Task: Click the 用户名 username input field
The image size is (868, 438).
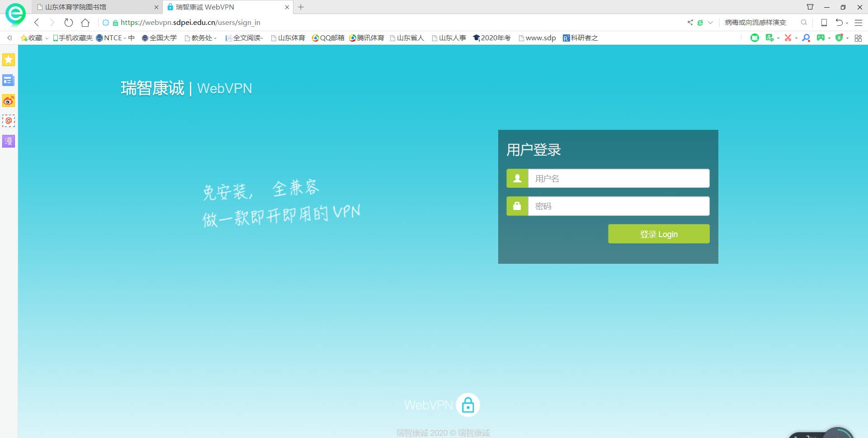Action: (618, 178)
